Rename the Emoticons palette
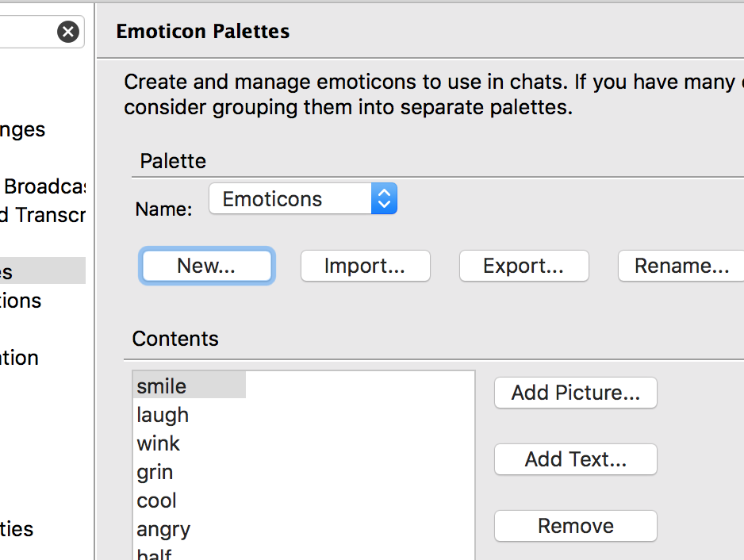 (x=684, y=266)
